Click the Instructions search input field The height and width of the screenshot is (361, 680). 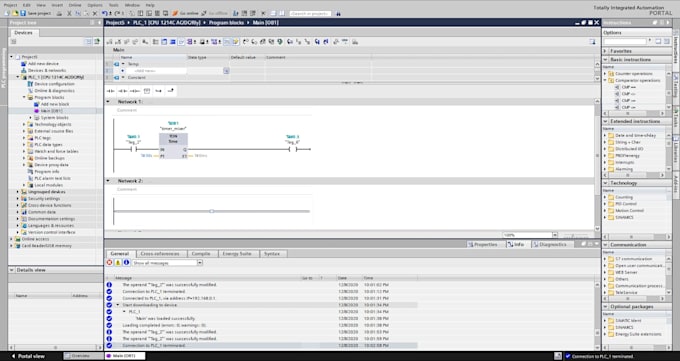click(625, 41)
